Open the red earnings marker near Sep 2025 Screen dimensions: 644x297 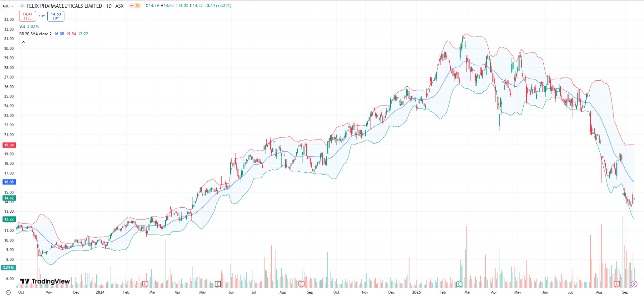coord(616,284)
